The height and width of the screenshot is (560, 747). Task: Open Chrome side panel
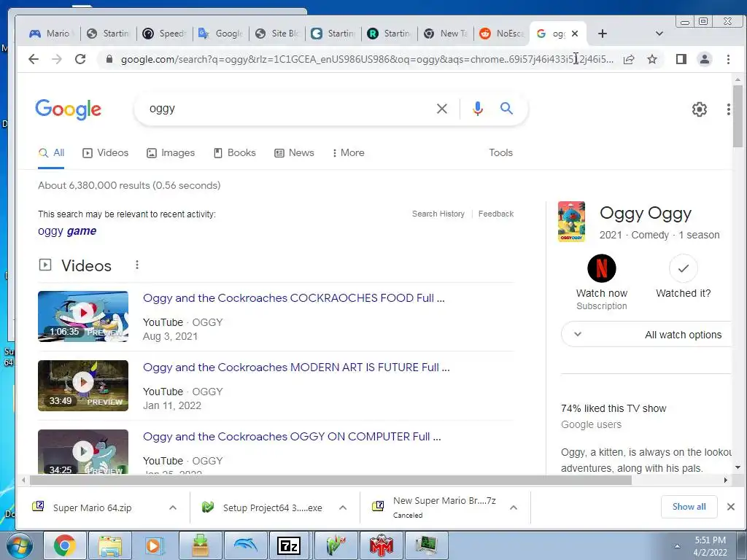click(681, 59)
